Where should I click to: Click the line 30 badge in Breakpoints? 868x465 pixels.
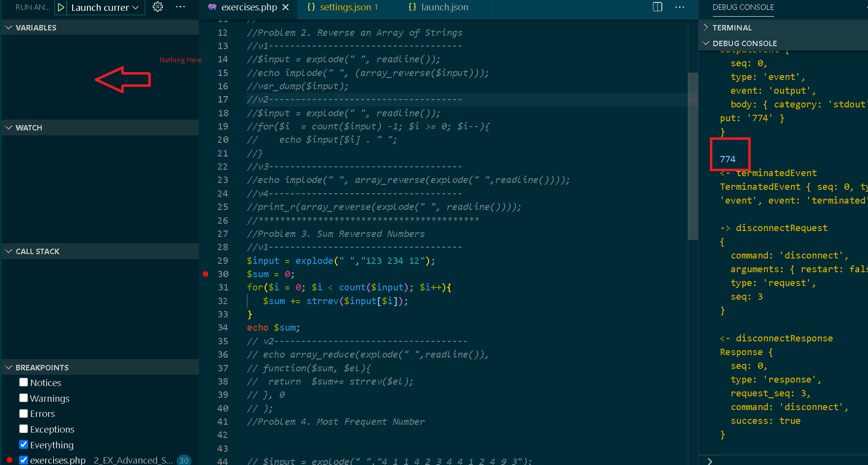point(184,460)
